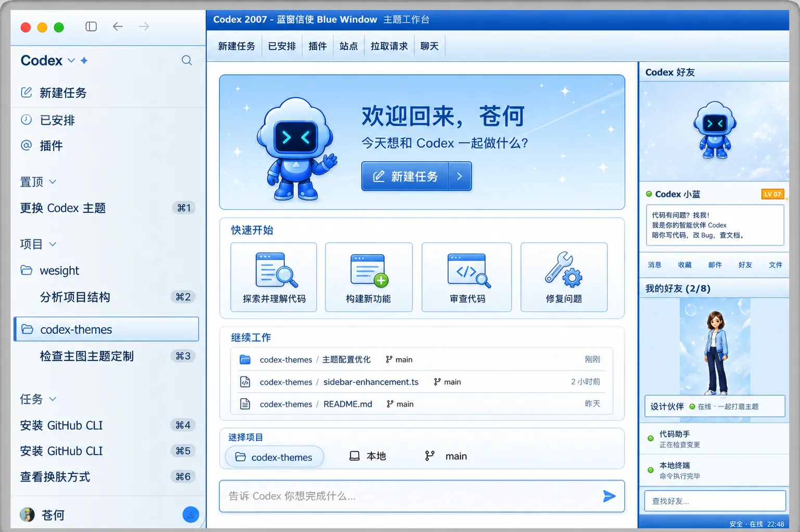
Task: Switch to the 拉取请求 top tab
Action: (x=389, y=46)
